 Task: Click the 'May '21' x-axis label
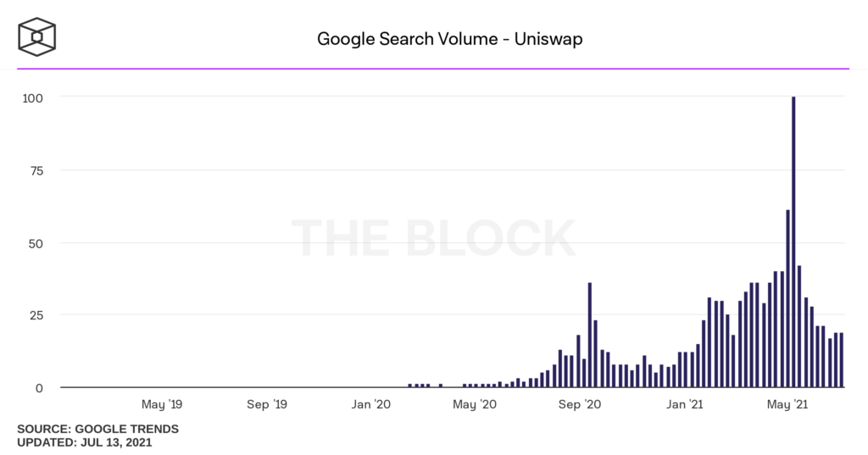coord(787,405)
